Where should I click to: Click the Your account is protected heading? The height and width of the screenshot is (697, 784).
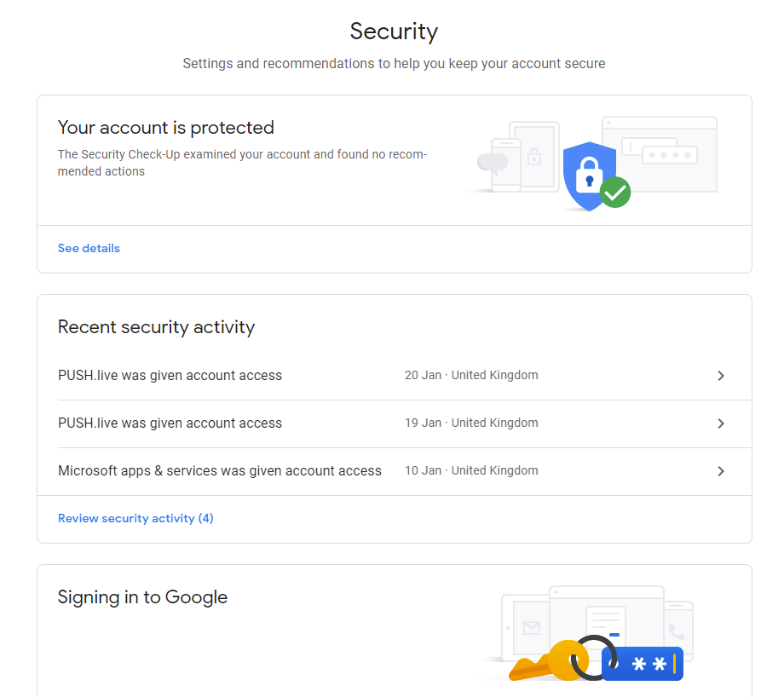pyautogui.click(x=166, y=128)
